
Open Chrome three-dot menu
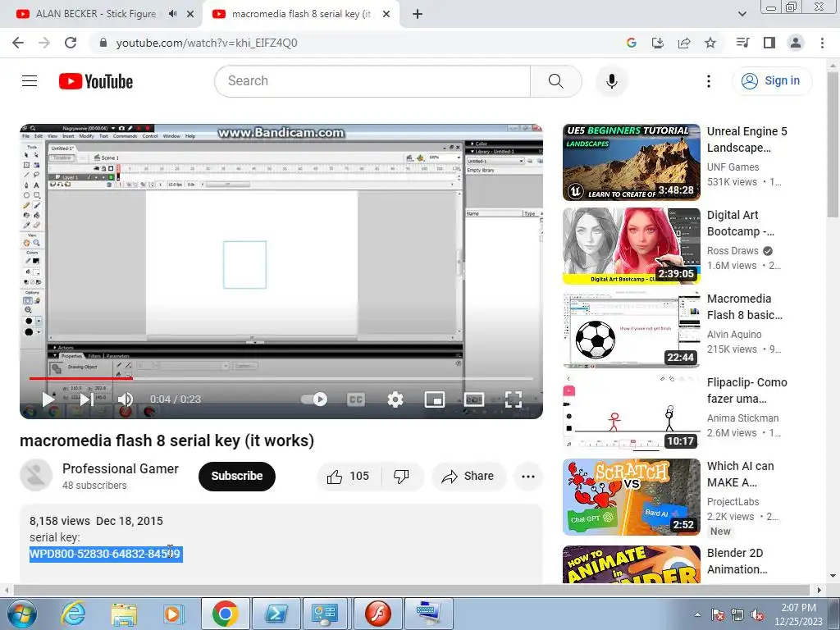[822, 43]
